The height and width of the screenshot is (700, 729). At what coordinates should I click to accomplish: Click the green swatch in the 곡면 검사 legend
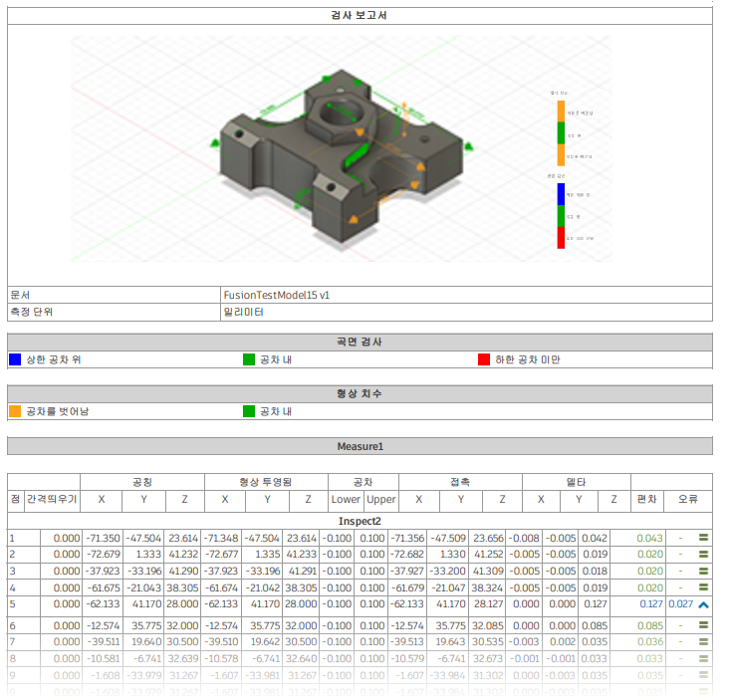point(249,359)
